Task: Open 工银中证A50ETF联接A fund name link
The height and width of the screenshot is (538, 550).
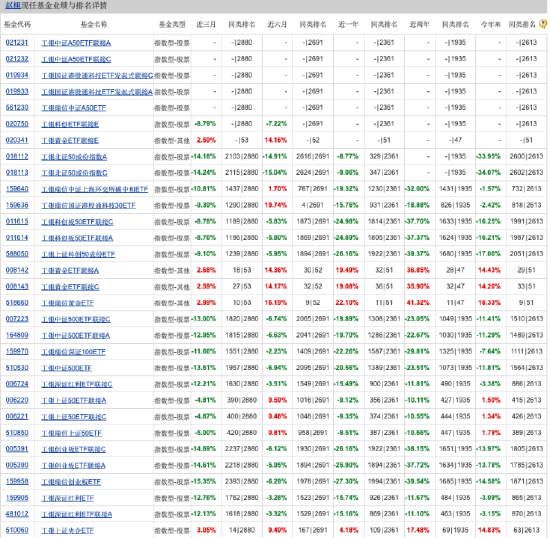Action: (76, 43)
